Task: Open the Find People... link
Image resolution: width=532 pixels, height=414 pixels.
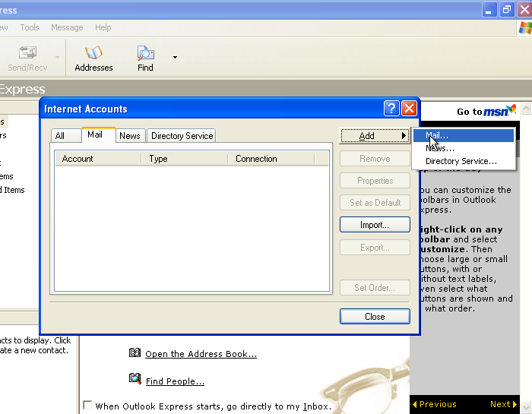Action: point(175,381)
